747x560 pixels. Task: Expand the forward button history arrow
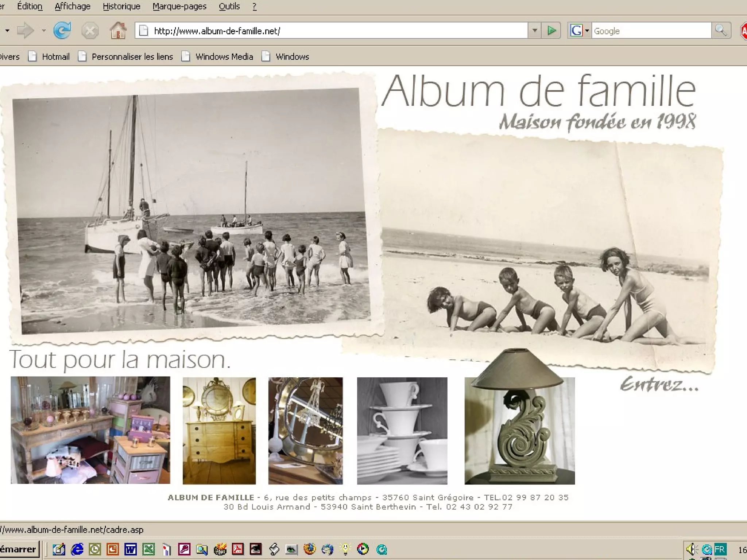click(44, 31)
